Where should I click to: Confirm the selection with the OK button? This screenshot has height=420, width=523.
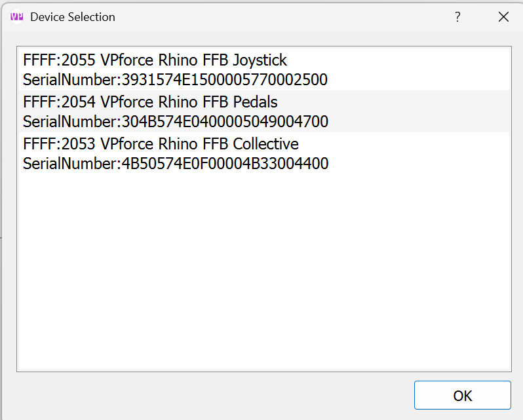pos(462,395)
